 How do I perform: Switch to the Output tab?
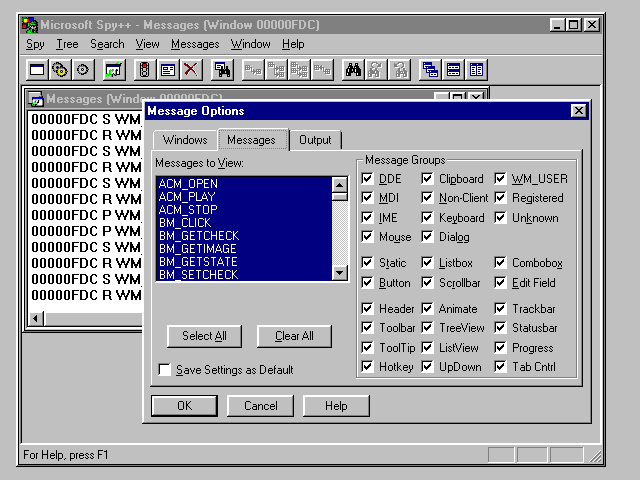[x=315, y=140]
